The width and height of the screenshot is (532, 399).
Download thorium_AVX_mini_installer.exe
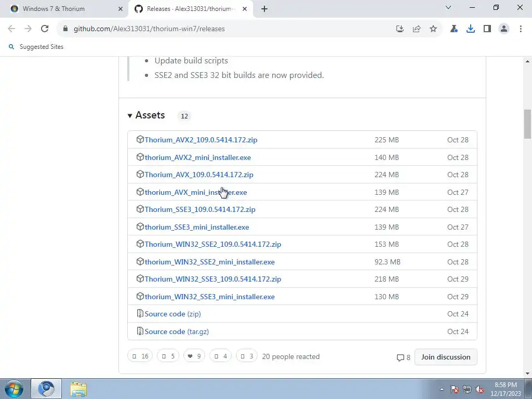tap(196, 192)
